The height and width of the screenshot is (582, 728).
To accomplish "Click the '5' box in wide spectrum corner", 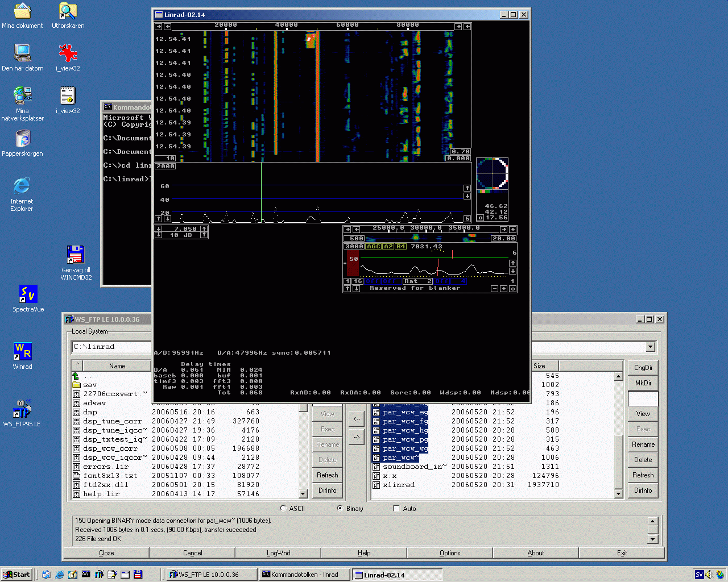I will tap(467, 218).
